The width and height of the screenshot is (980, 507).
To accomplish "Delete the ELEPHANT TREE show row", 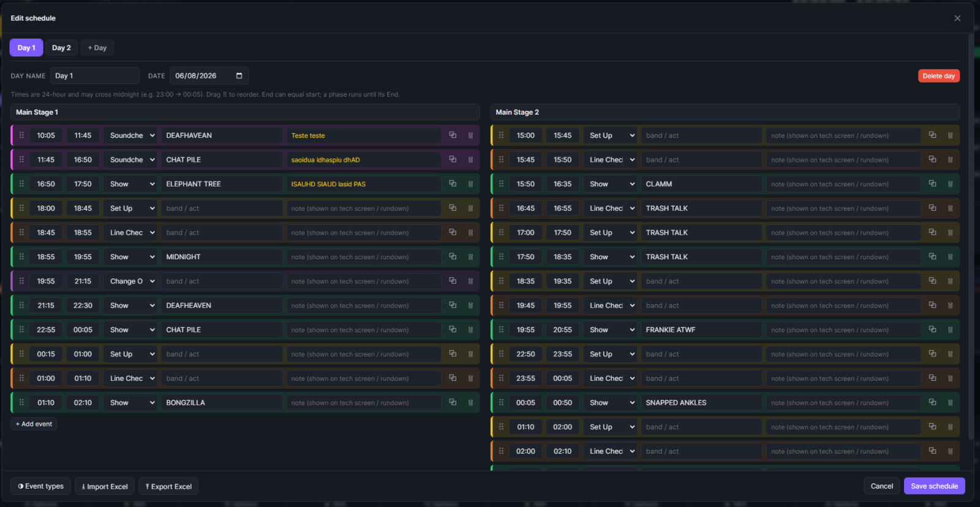I will (x=470, y=184).
